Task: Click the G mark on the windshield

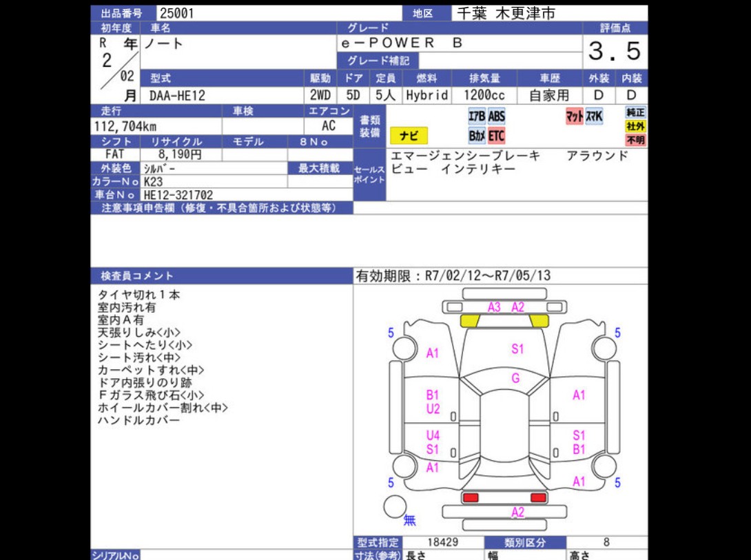Action: (515, 378)
